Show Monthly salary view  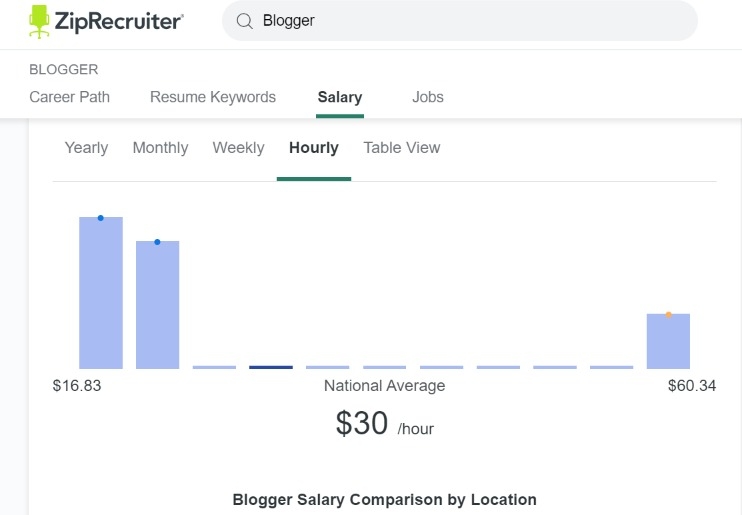coord(160,148)
